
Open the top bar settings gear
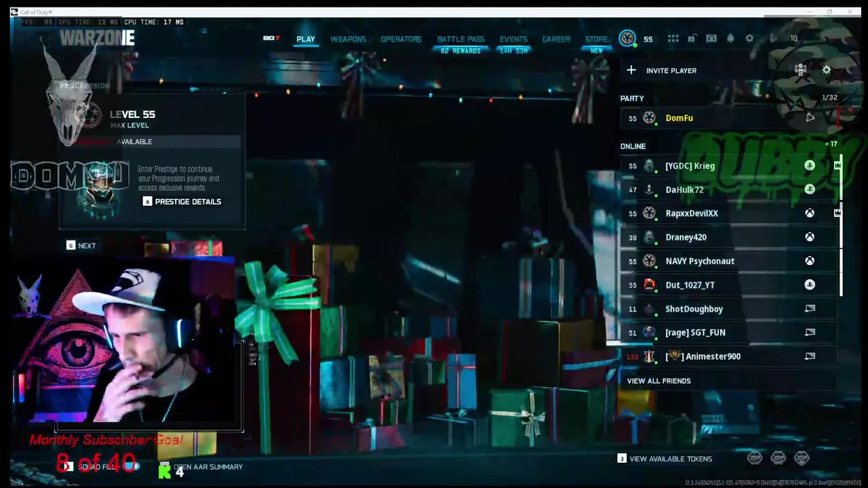pos(749,39)
